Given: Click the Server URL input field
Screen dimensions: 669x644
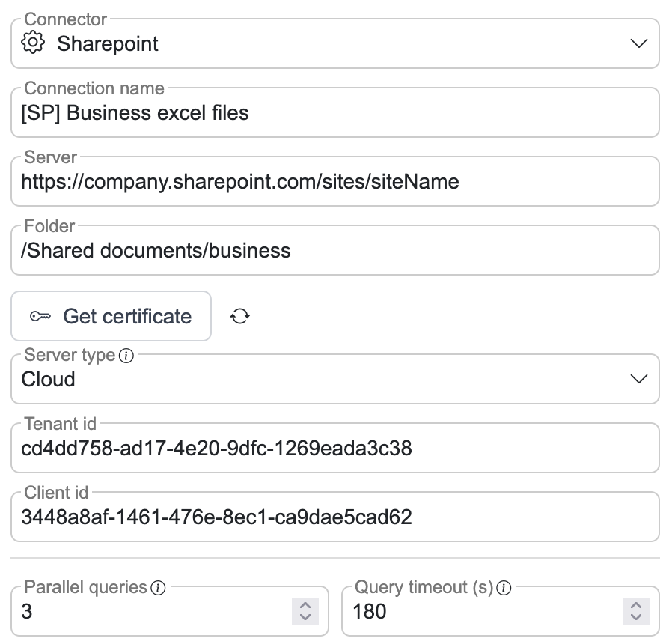Looking at the screenshot, I should tap(334, 181).
